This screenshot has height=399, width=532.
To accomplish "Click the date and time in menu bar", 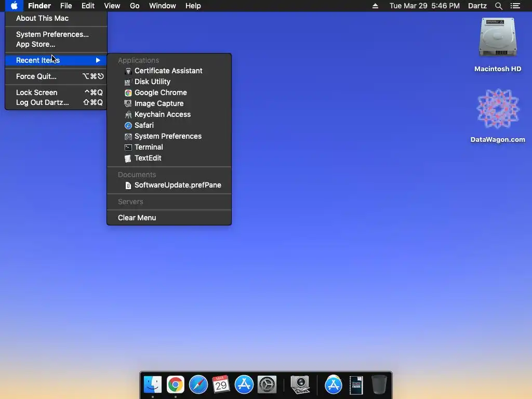I will [x=424, y=6].
